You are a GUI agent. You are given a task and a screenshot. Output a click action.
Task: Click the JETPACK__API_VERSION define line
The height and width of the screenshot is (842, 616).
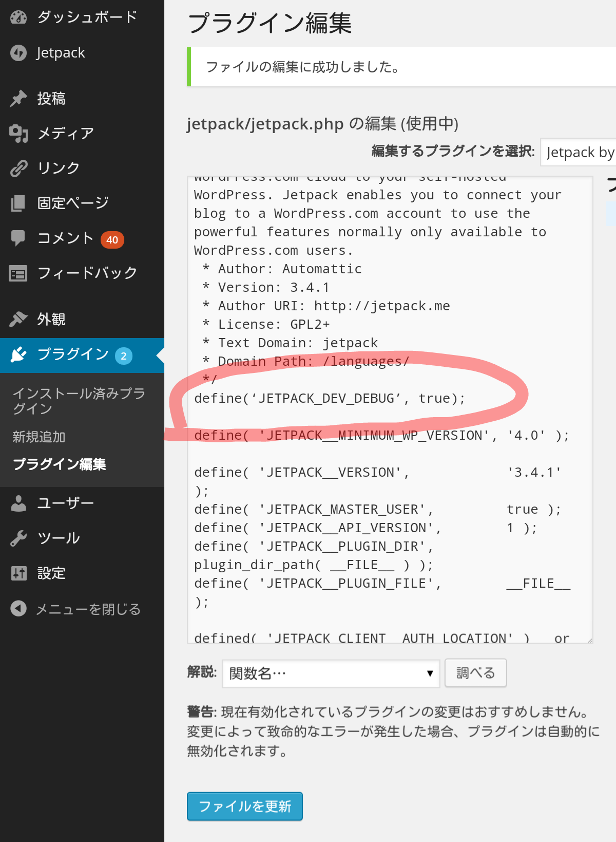tap(365, 528)
